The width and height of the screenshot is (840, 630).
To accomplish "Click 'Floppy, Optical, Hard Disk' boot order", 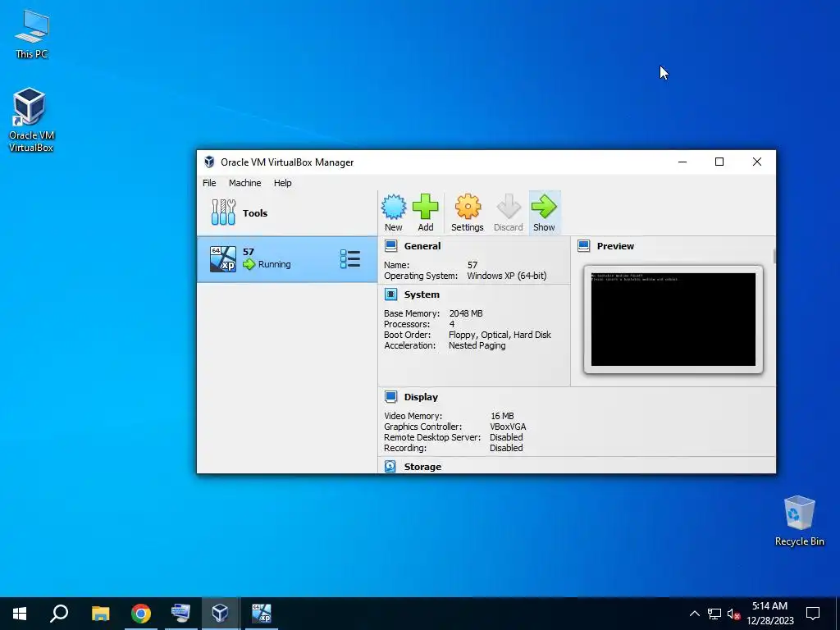I will [500, 335].
